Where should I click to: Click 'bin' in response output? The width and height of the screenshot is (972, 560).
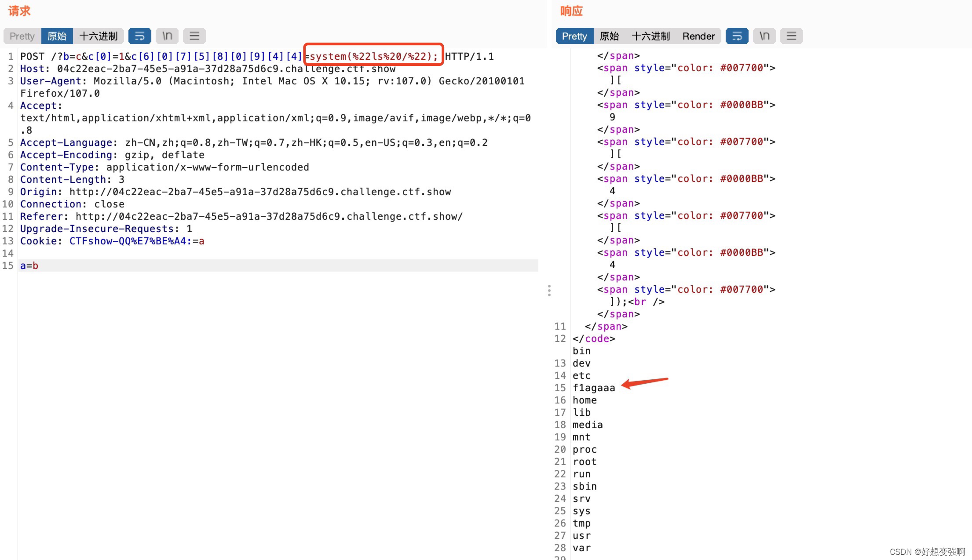581,351
